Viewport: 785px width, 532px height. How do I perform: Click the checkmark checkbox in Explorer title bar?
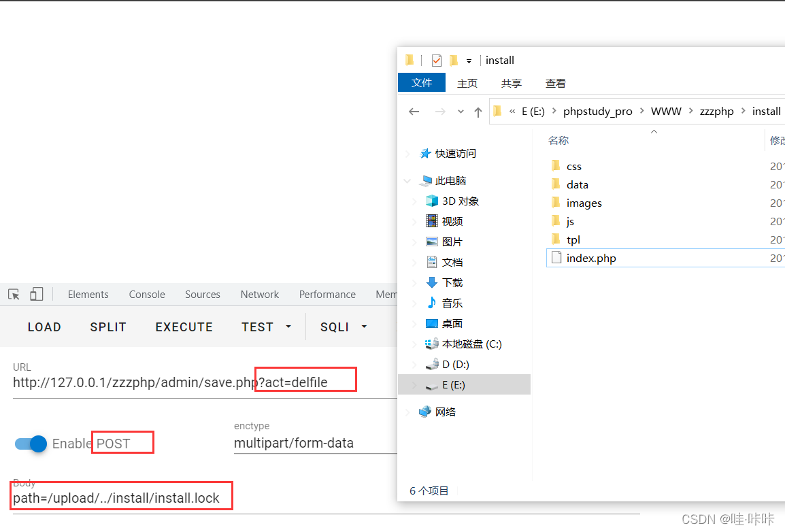tap(436, 60)
